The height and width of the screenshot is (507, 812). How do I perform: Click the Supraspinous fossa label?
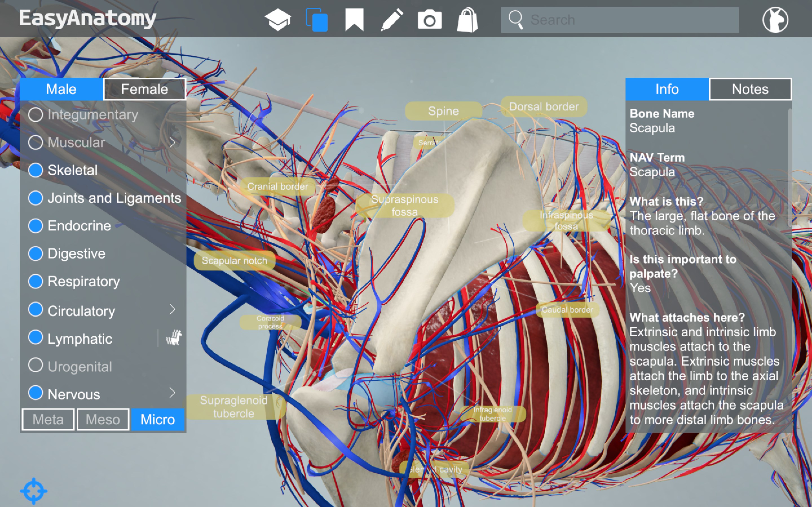point(405,206)
